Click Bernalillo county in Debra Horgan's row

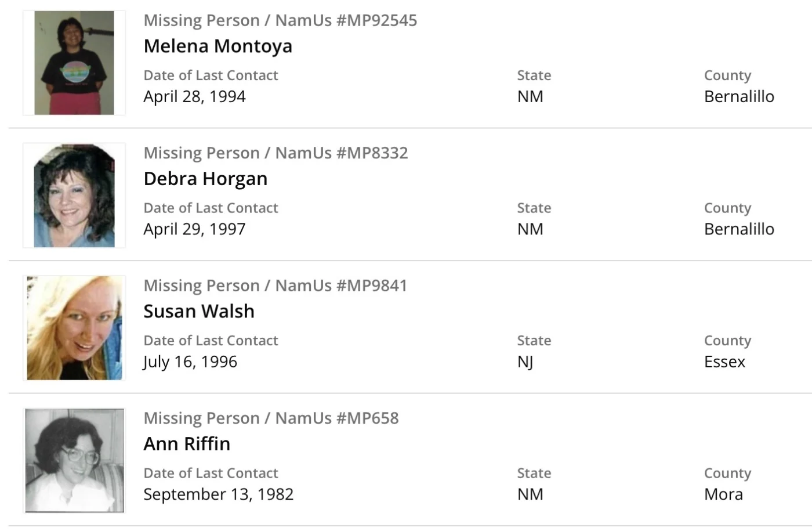[739, 229]
